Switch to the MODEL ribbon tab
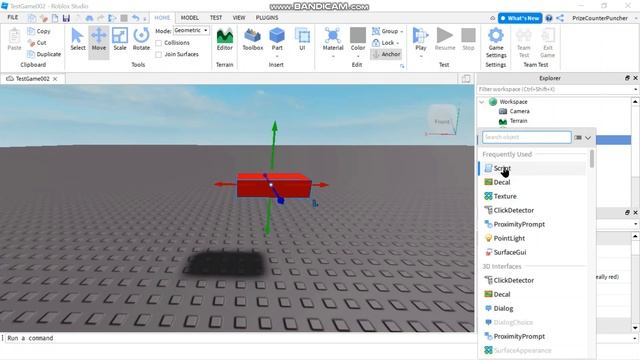This screenshot has height=360, width=640. coord(190,18)
